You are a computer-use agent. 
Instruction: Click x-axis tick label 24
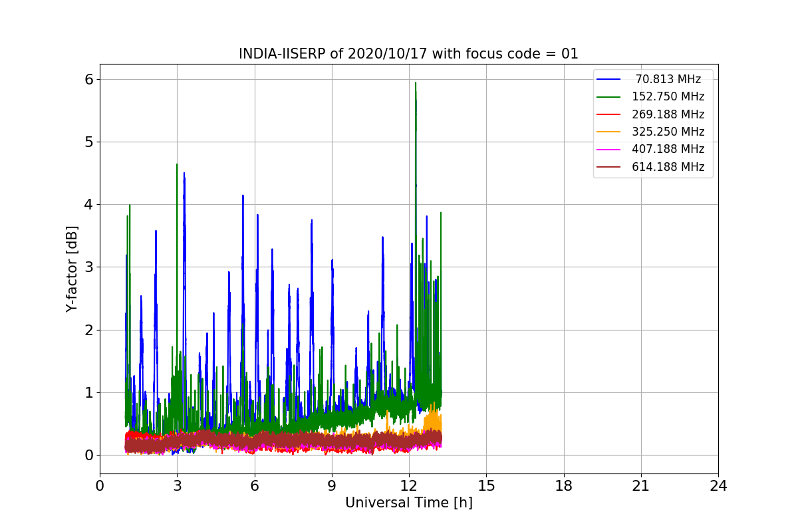point(718,486)
